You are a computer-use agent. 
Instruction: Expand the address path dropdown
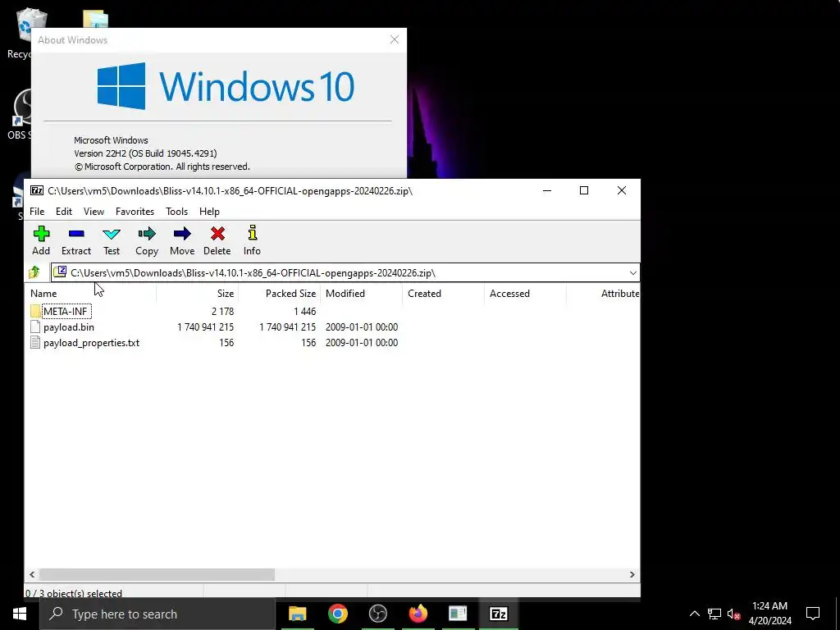point(632,272)
